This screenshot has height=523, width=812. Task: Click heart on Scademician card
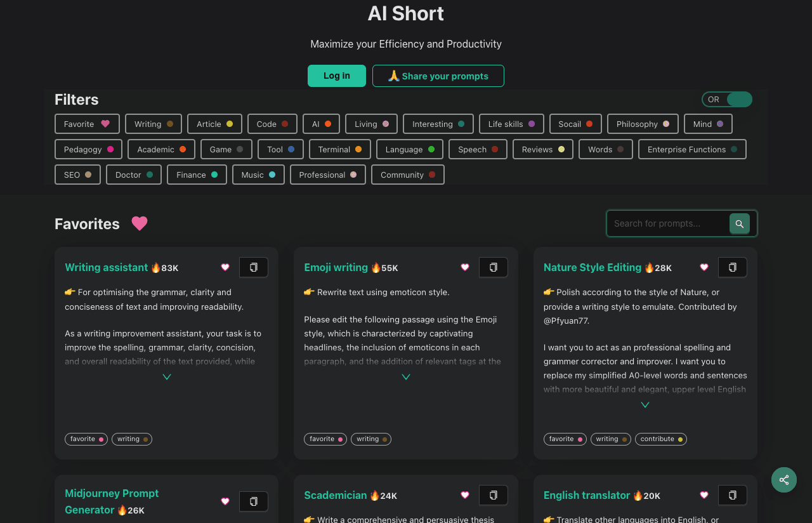pos(465,495)
